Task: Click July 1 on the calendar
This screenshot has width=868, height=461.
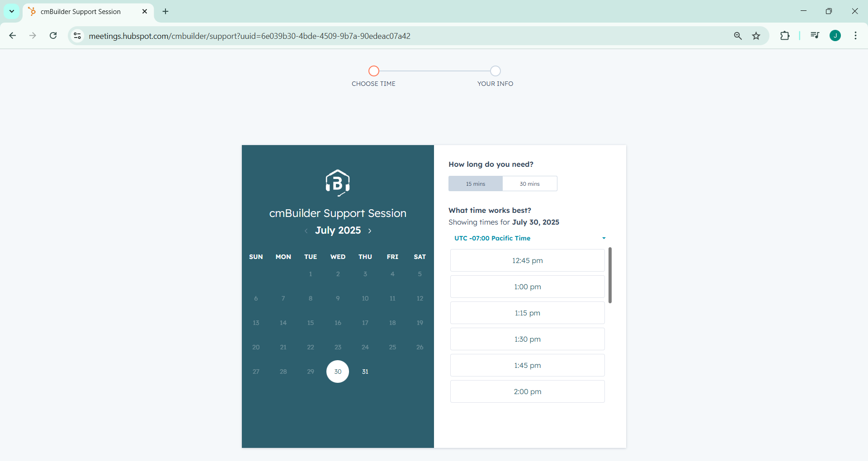Action: [x=311, y=274]
